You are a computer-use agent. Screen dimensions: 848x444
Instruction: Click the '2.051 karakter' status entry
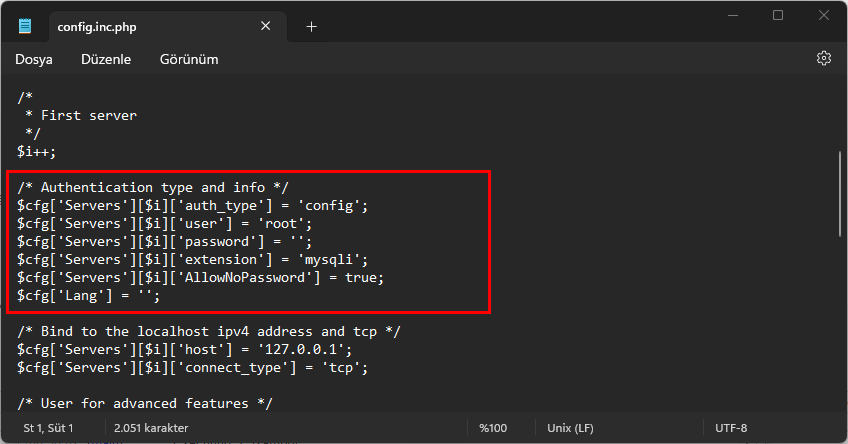pyautogui.click(x=151, y=428)
